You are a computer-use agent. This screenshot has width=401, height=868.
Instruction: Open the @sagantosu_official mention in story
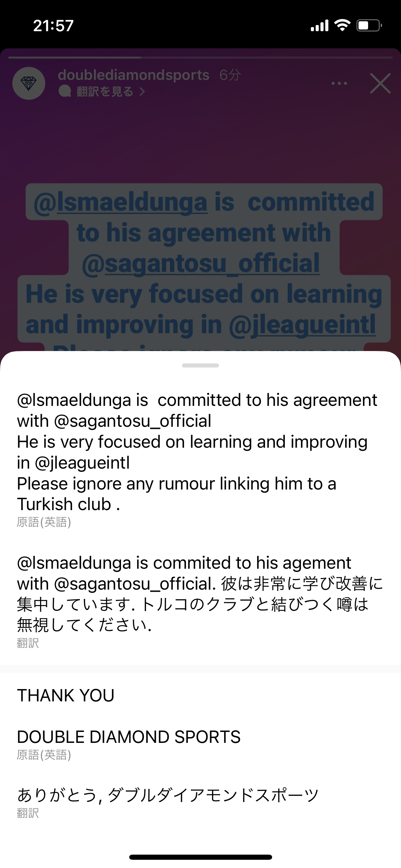(201, 263)
